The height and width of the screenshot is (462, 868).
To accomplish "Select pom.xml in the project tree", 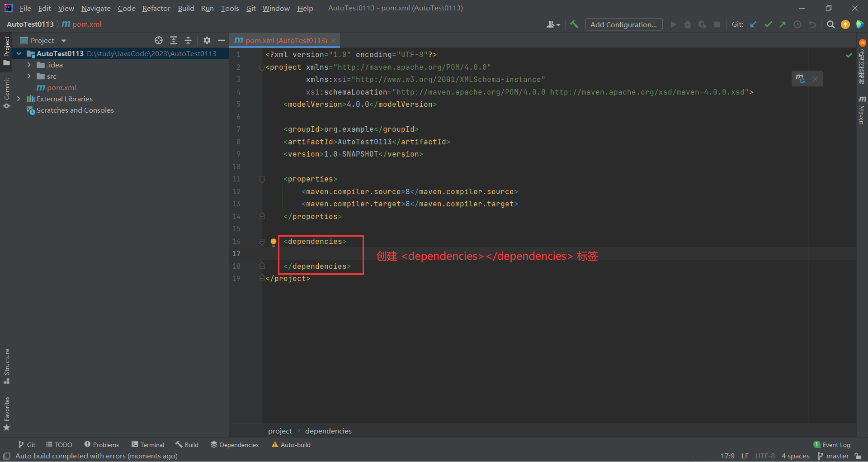I will click(x=56, y=88).
